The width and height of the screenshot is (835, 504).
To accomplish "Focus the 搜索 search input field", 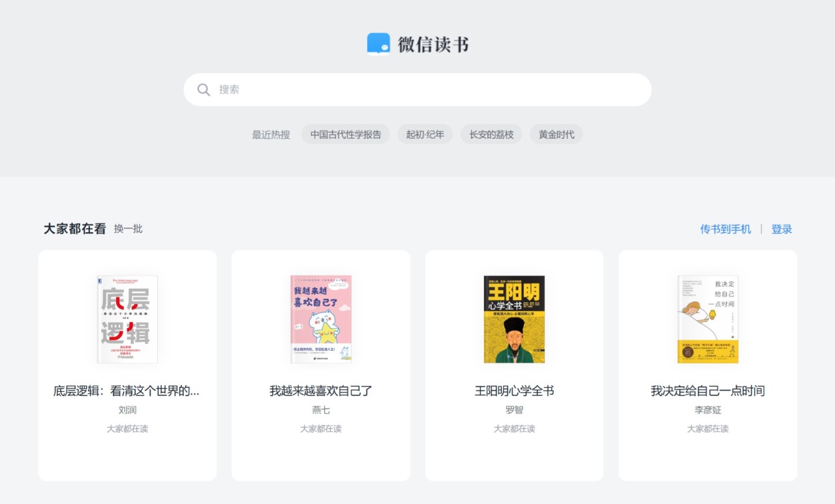I will coord(417,89).
